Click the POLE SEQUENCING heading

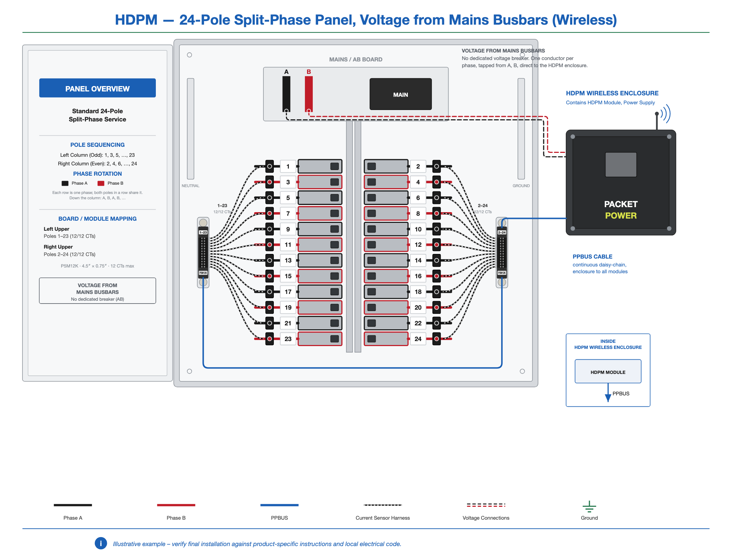click(97, 145)
